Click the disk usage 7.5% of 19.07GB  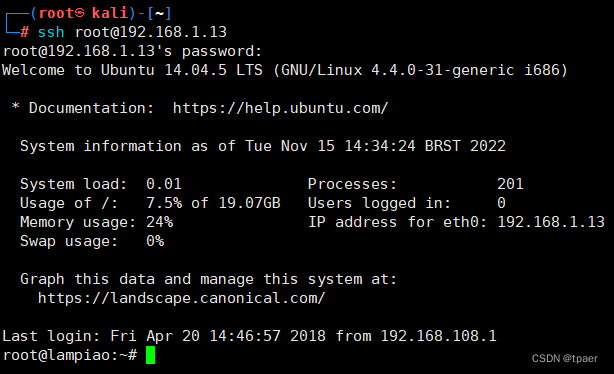pyautogui.click(x=213, y=203)
